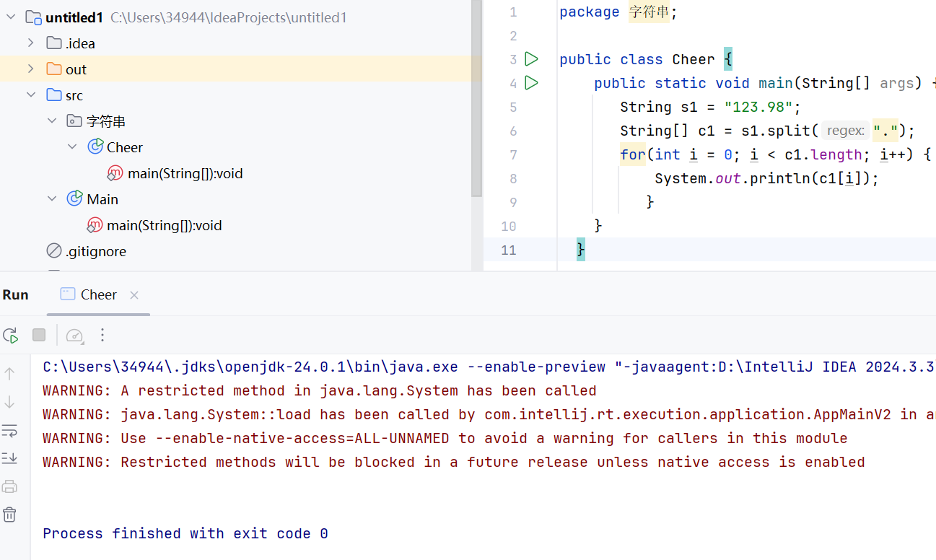Screen dimensions: 936x560
Task: Click the 字符串 package icon
Action: tap(74, 121)
